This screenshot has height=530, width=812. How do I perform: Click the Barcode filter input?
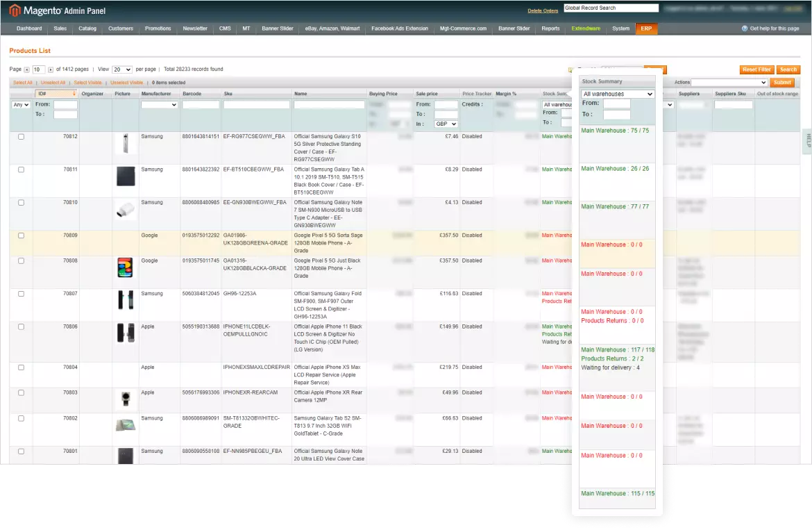201,105
